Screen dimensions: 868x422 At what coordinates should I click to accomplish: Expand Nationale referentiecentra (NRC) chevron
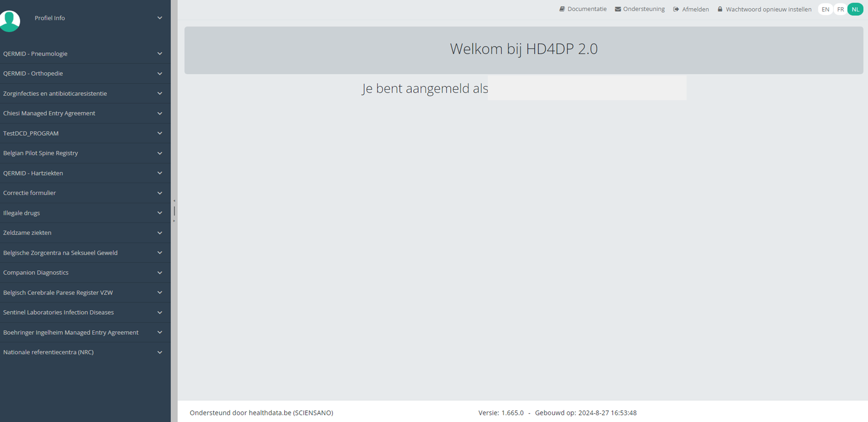[x=160, y=352]
